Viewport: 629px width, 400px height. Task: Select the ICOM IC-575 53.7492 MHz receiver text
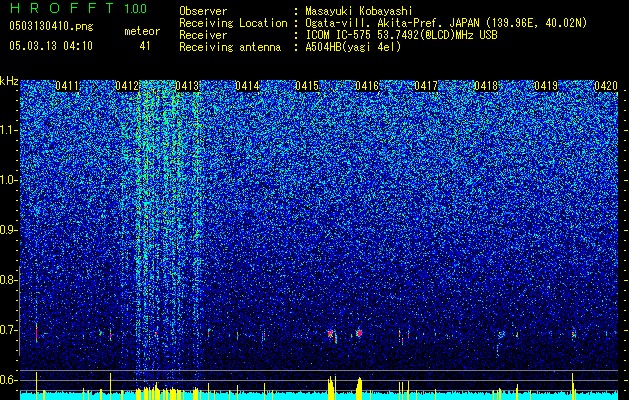point(401,35)
